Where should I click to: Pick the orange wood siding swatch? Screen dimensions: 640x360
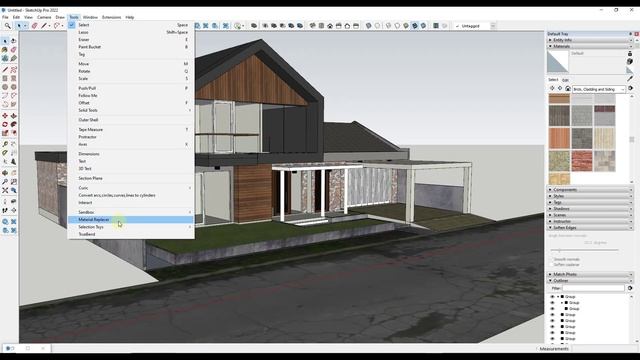(559, 138)
